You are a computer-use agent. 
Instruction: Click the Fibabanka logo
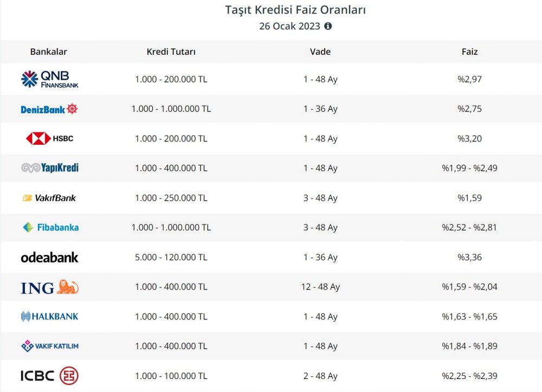[x=50, y=228]
